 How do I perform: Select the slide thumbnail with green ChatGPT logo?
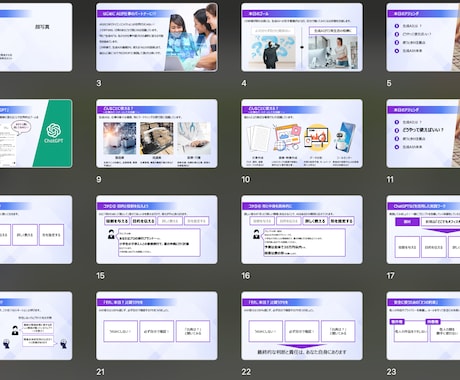tap(36, 133)
